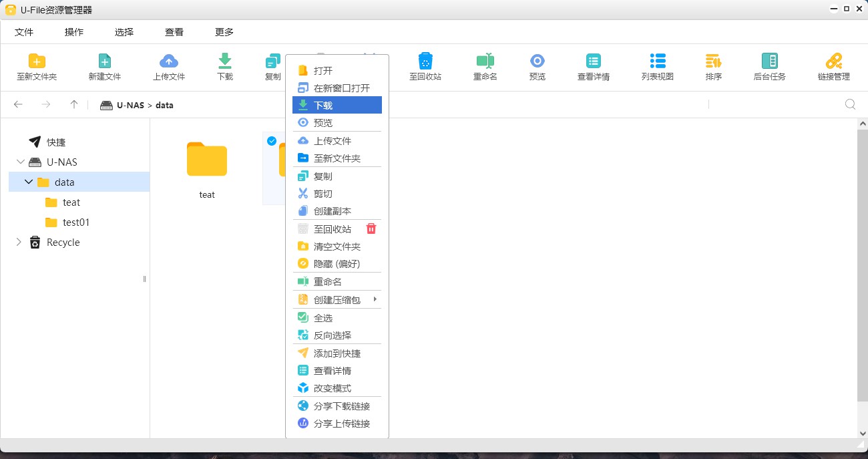Viewport: 868px width, 459px height.
Task: Open 链接管理 from the toolbar
Action: (x=833, y=66)
